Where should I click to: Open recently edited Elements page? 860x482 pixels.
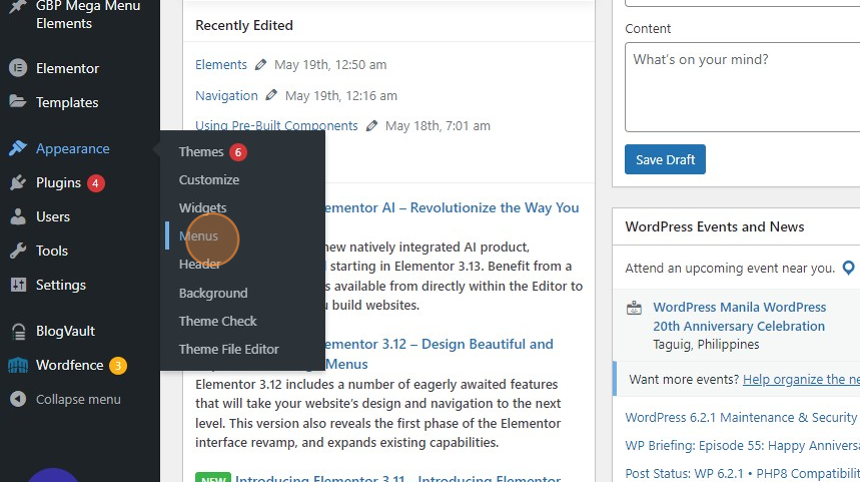coord(221,65)
